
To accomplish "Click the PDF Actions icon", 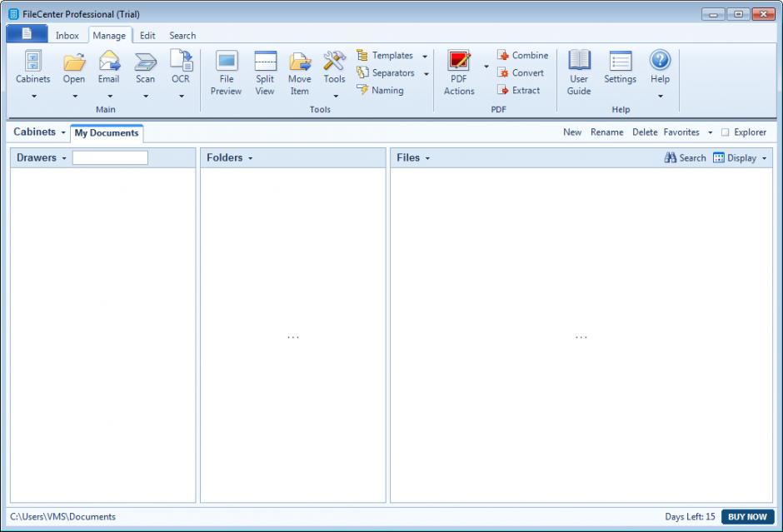I will tap(459, 61).
